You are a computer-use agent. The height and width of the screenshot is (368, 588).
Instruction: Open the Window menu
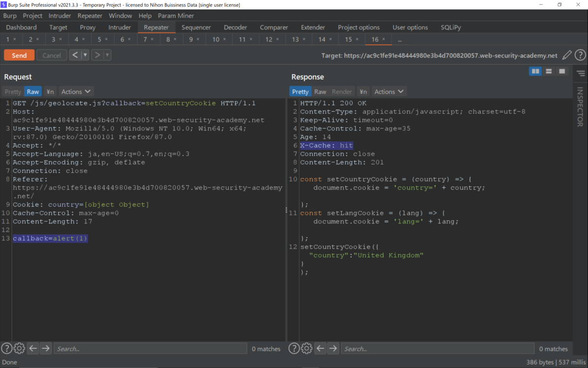point(121,16)
